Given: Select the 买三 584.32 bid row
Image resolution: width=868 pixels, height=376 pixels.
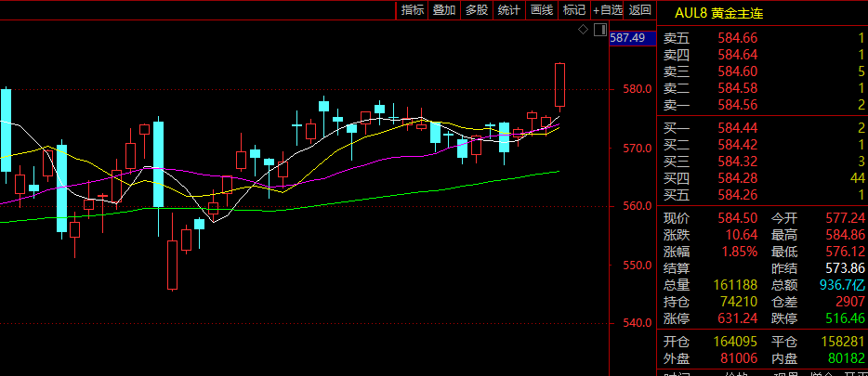Looking at the screenshot, I should click(764, 162).
